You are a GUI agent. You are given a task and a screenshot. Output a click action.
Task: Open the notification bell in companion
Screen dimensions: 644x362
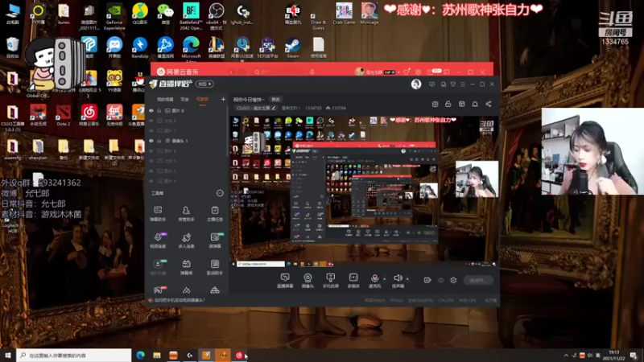475,104
